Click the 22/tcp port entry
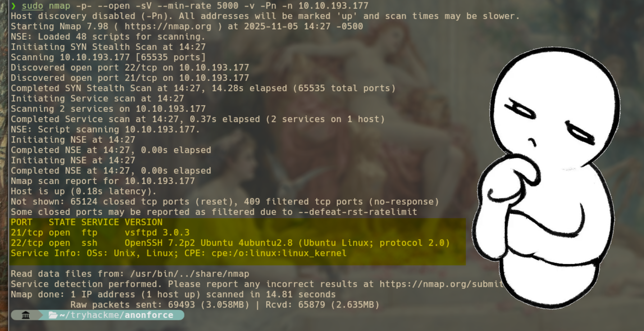 tap(27, 243)
